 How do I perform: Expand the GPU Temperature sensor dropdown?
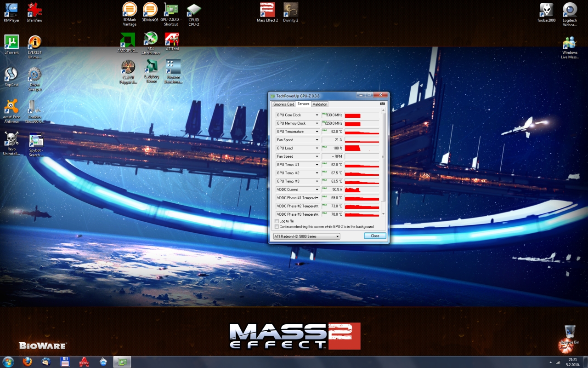(317, 132)
